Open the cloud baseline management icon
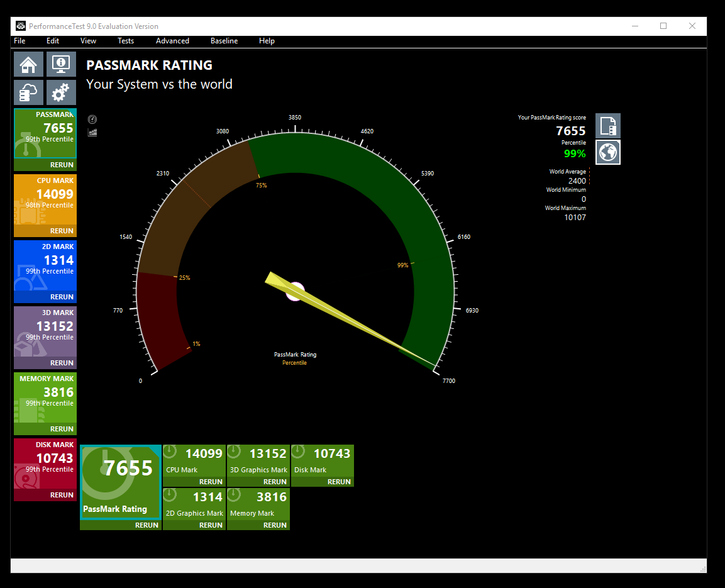 [x=29, y=92]
